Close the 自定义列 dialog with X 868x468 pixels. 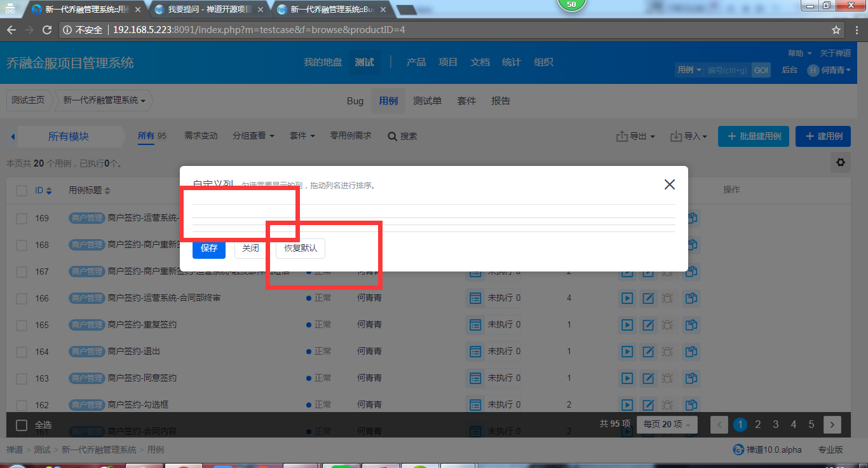pos(669,184)
